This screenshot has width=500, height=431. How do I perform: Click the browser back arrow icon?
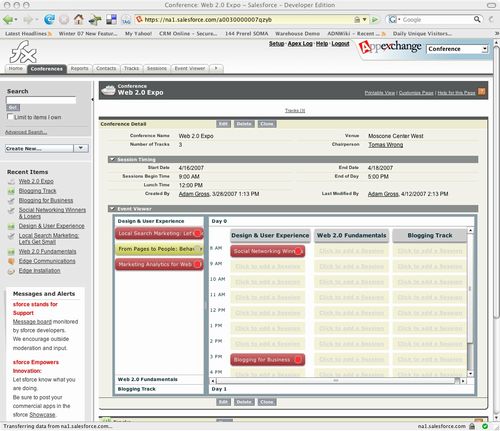coord(7,20)
